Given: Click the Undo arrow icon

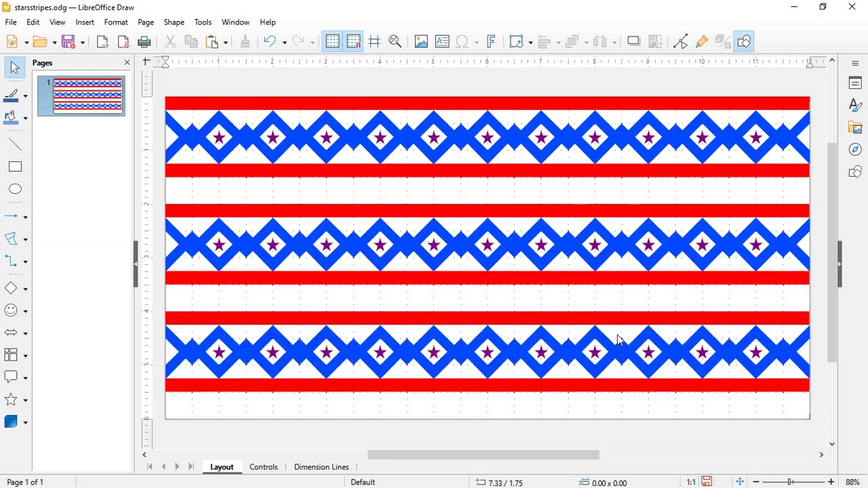Looking at the screenshot, I should point(270,42).
